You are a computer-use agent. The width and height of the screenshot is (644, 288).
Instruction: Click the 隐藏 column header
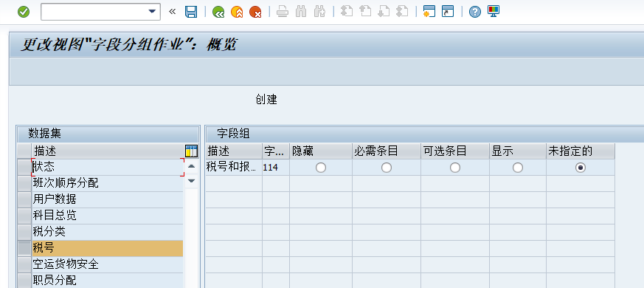pos(321,151)
